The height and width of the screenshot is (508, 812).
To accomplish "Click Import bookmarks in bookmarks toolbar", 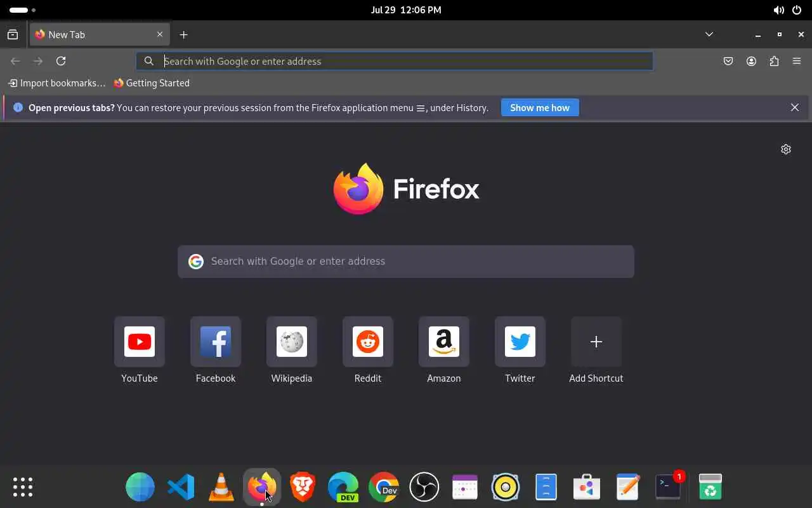I will tap(56, 83).
